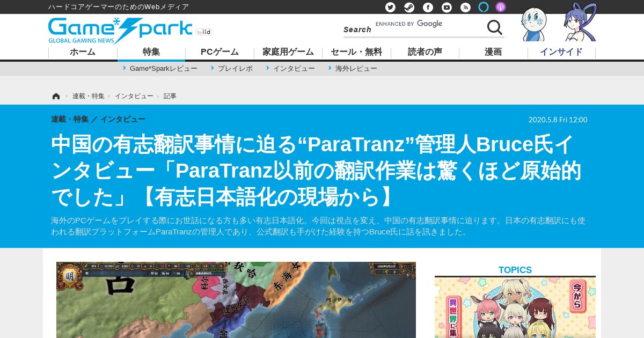
Task: Click the date 2020.5.8 Fri 12:00
Action: point(558,120)
